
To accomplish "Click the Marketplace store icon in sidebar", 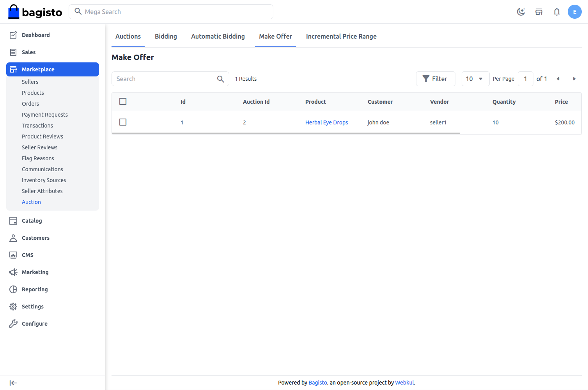I will [x=13, y=69].
